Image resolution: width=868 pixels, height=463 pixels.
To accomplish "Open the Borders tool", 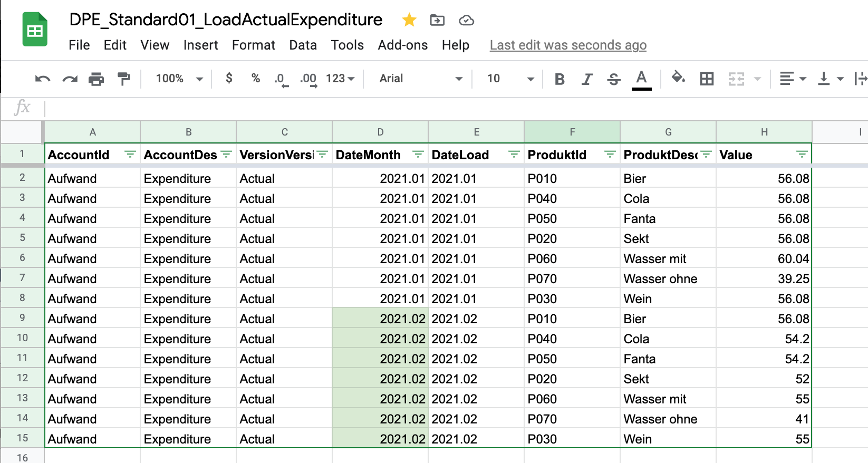I will pyautogui.click(x=707, y=79).
